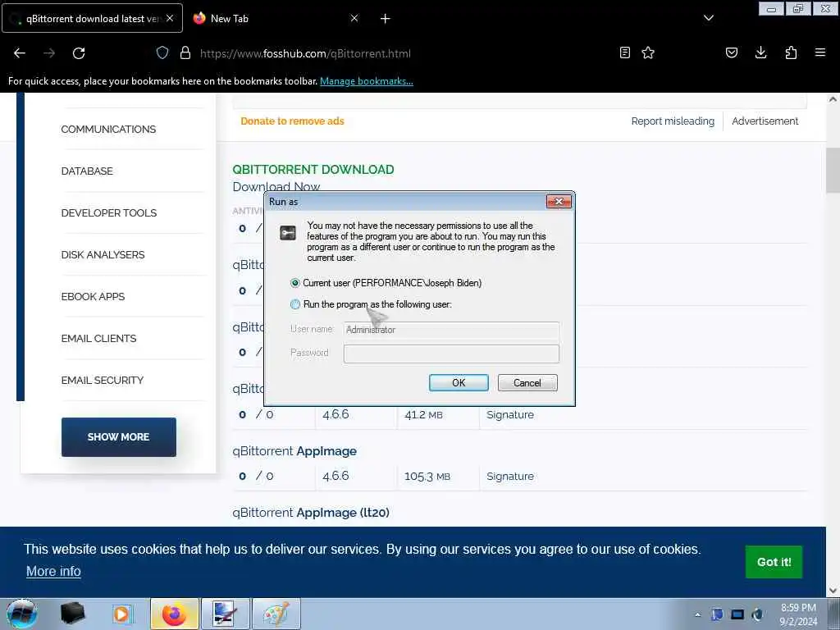The image size is (840, 630).
Task: Open the black box taskbar icon
Action: point(73,614)
